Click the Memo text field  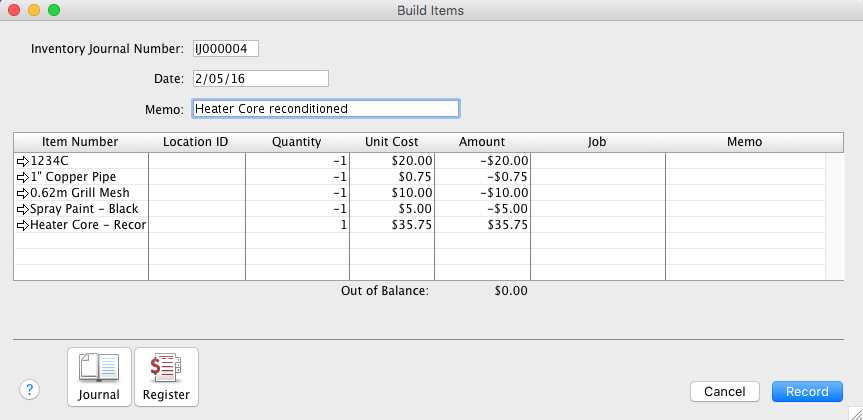click(325, 108)
